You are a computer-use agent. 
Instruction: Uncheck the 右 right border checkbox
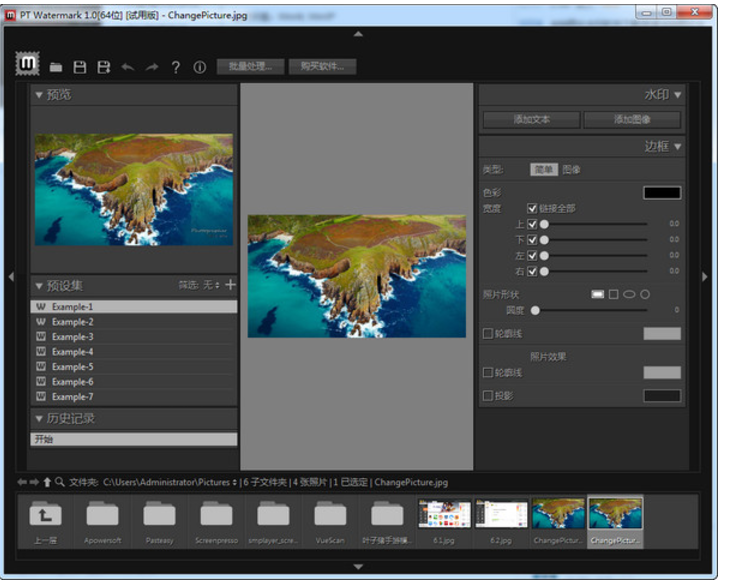[x=532, y=271]
